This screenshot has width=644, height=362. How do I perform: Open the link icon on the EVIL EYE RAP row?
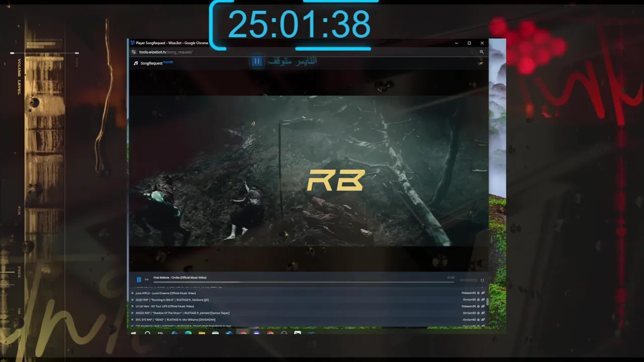483,319
